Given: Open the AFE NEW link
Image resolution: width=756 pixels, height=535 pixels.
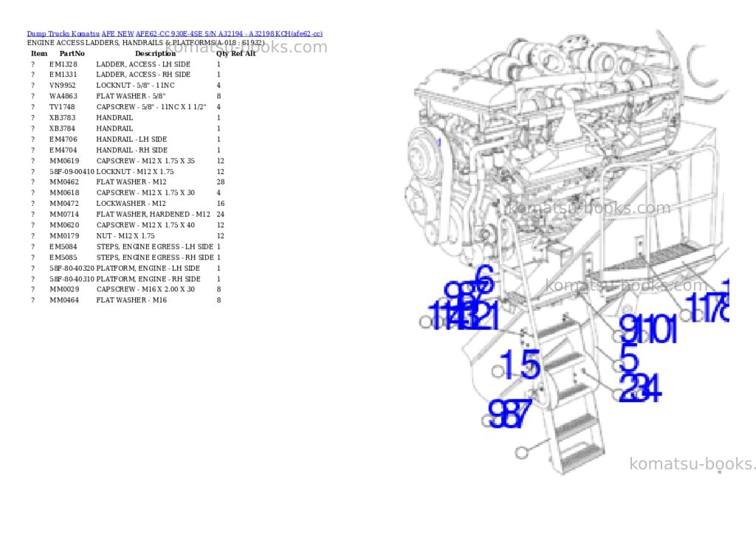Looking at the screenshot, I should pyautogui.click(x=117, y=34).
